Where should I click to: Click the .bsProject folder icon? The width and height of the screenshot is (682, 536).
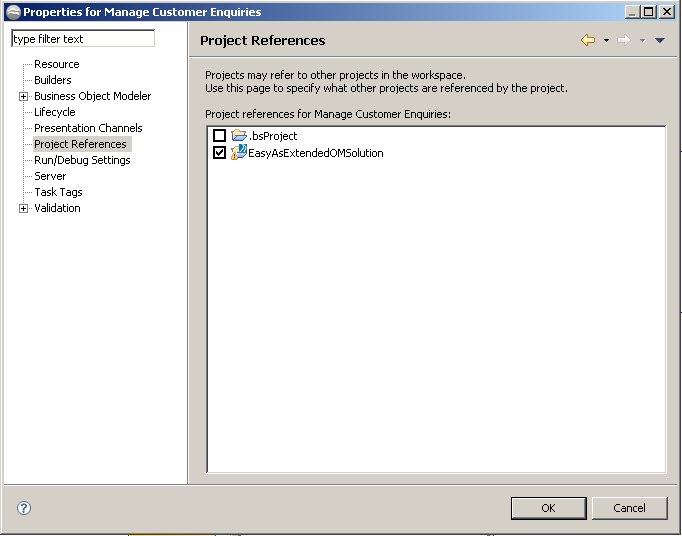point(239,135)
